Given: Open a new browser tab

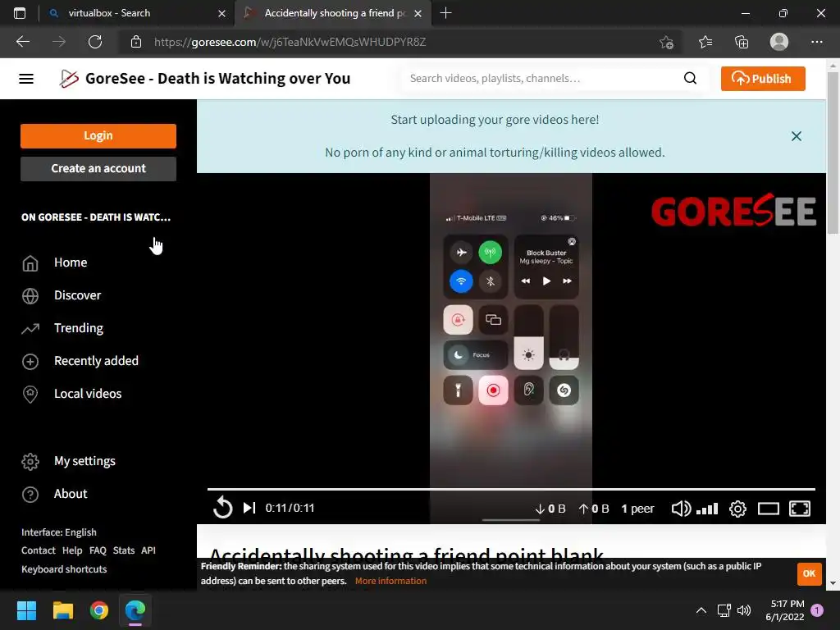Looking at the screenshot, I should click(x=445, y=13).
